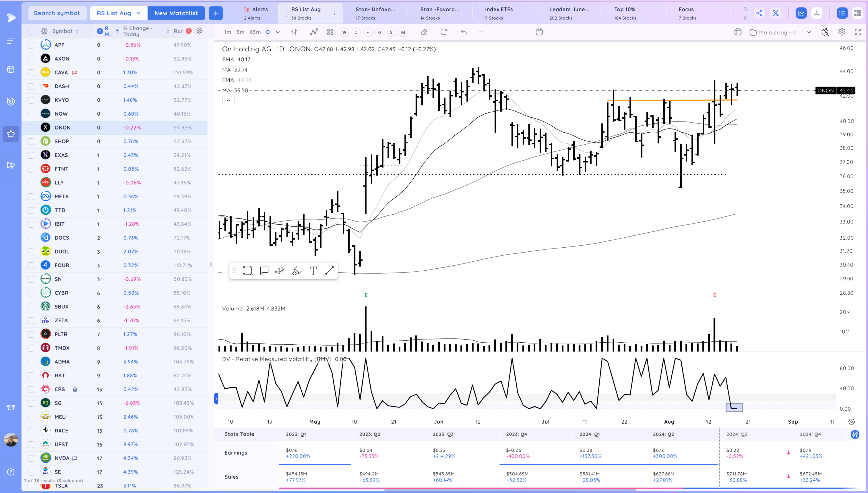Click the New Watchlist button
Image resolution: width=868 pixels, height=493 pixels.
(x=176, y=13)
